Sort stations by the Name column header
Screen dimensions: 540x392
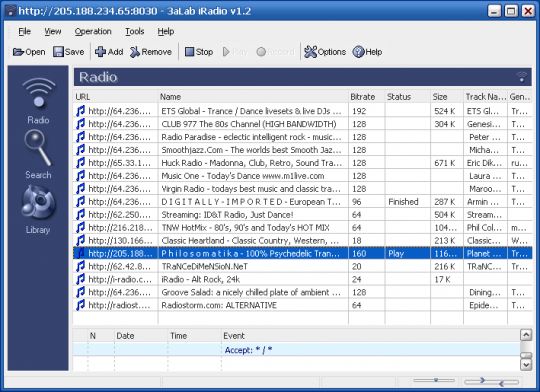253,97
